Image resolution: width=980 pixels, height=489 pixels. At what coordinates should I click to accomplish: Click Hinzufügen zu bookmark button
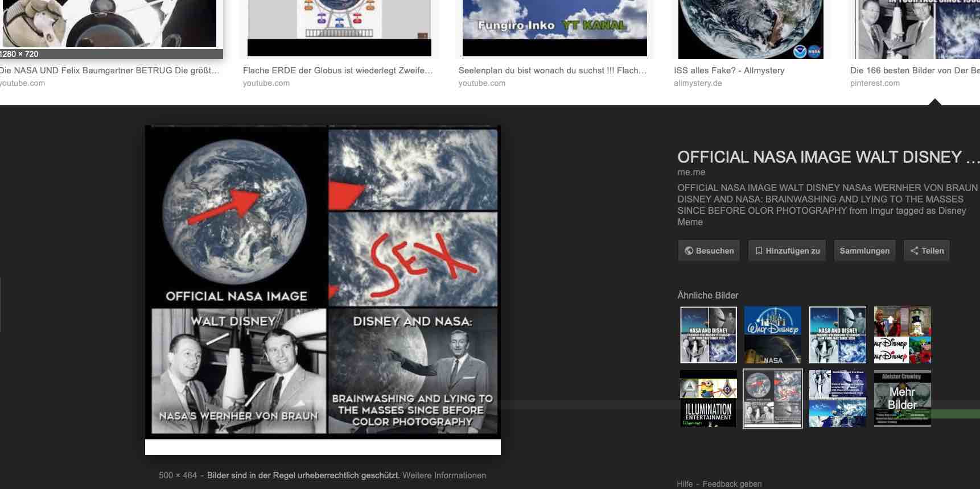coord(787,251)
